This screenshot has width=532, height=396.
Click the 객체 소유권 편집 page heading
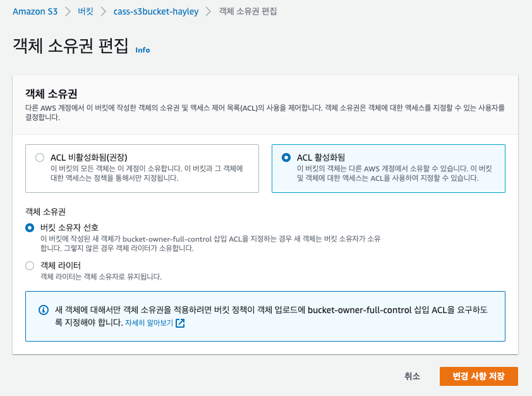(x=71, y=46)
